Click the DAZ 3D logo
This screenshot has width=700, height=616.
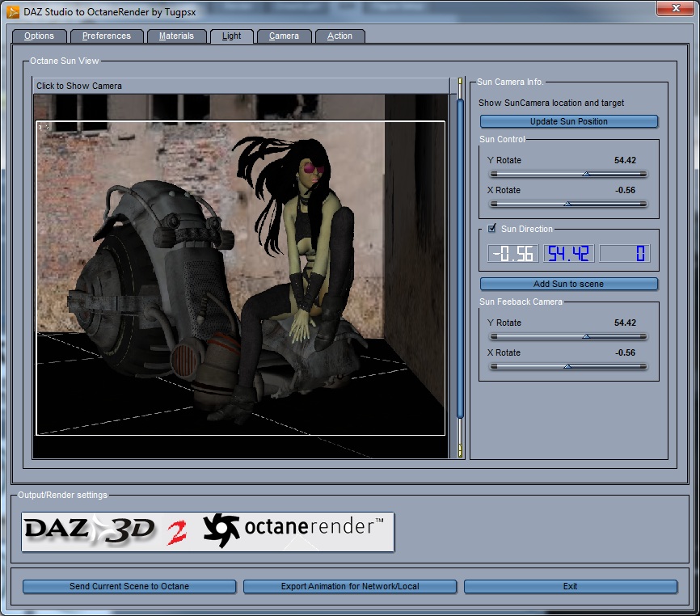click(89, 530)
